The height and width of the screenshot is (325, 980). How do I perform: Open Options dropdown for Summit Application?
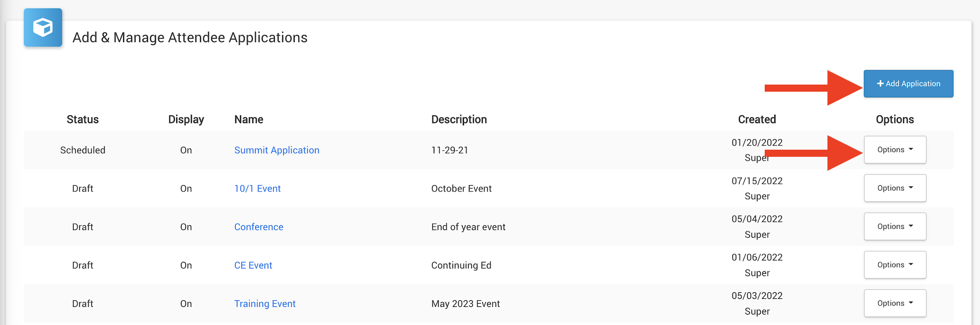click(895, 150)
